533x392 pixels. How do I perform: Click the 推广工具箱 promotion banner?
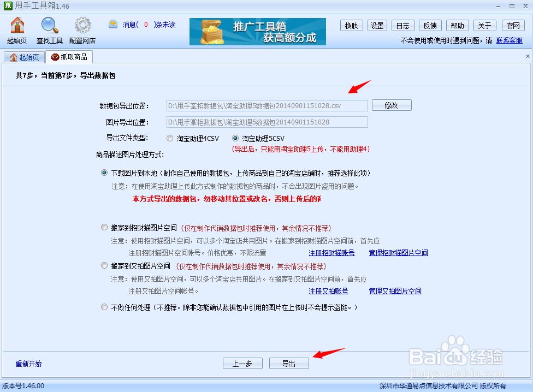coord(257,31)
